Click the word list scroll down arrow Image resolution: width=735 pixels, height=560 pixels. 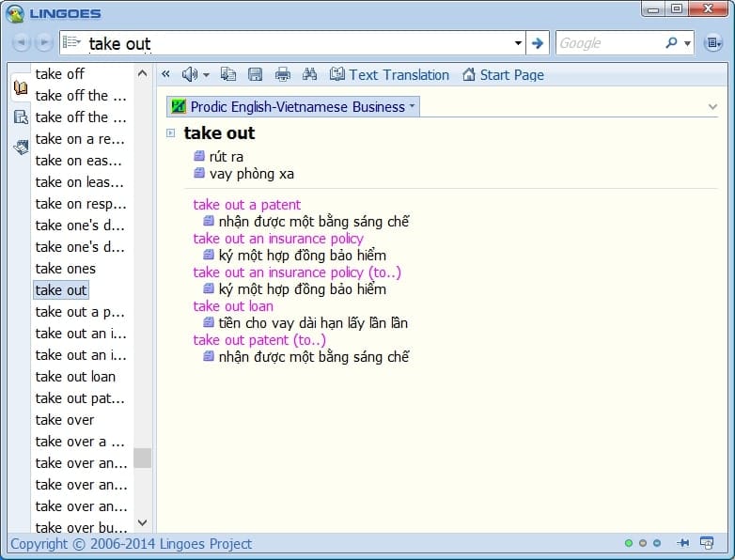[143, 522]
